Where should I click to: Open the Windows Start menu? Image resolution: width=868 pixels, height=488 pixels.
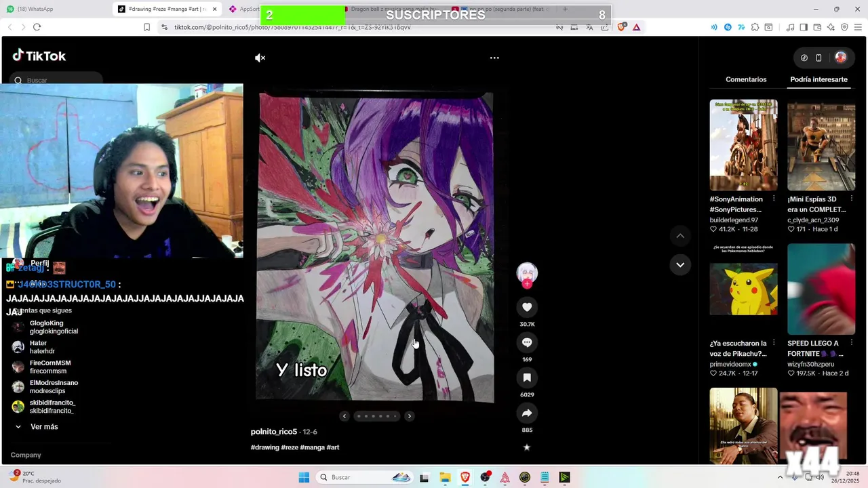303,477
